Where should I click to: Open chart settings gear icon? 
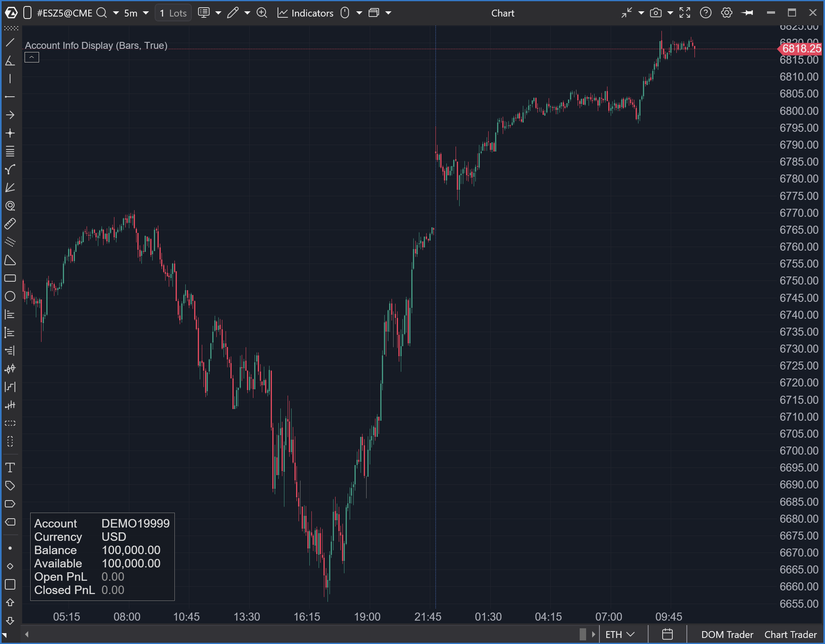pyautogui.click(x=726, y=13)
